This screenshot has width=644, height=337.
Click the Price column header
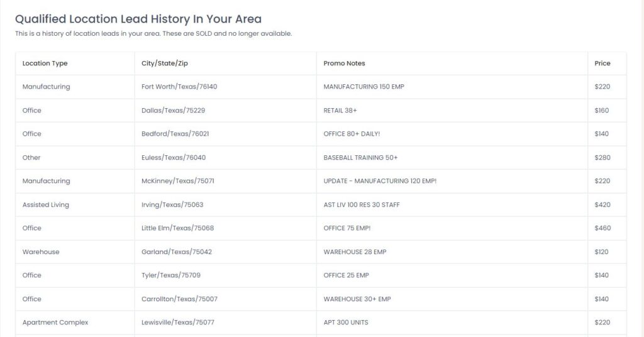tap(602, 64)
